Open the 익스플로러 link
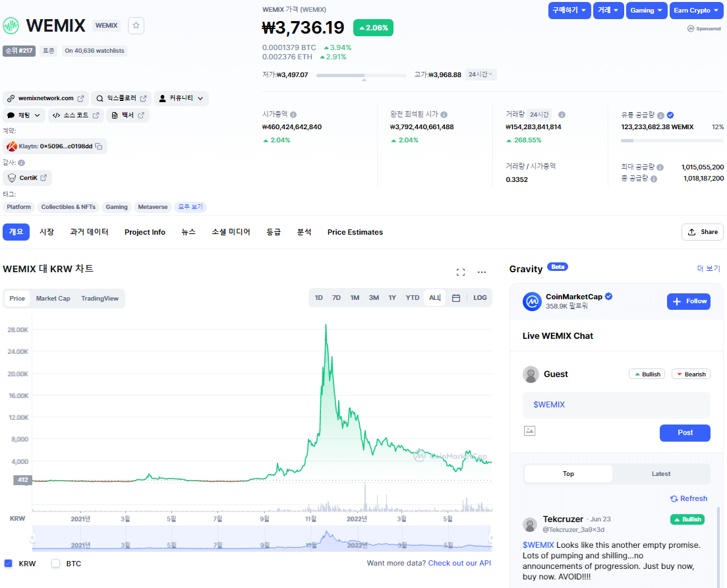The height and width of the screenshot is (588, 727). [x=121, y=98]
